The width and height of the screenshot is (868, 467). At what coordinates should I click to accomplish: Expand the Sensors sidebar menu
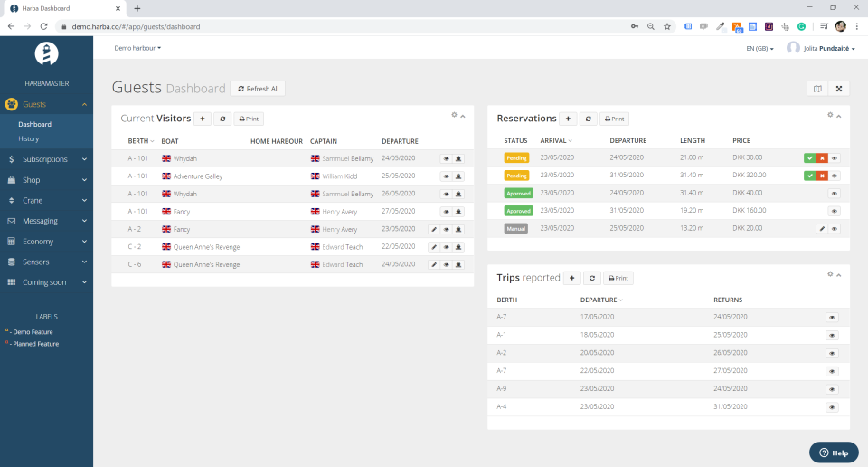point(46,262)
